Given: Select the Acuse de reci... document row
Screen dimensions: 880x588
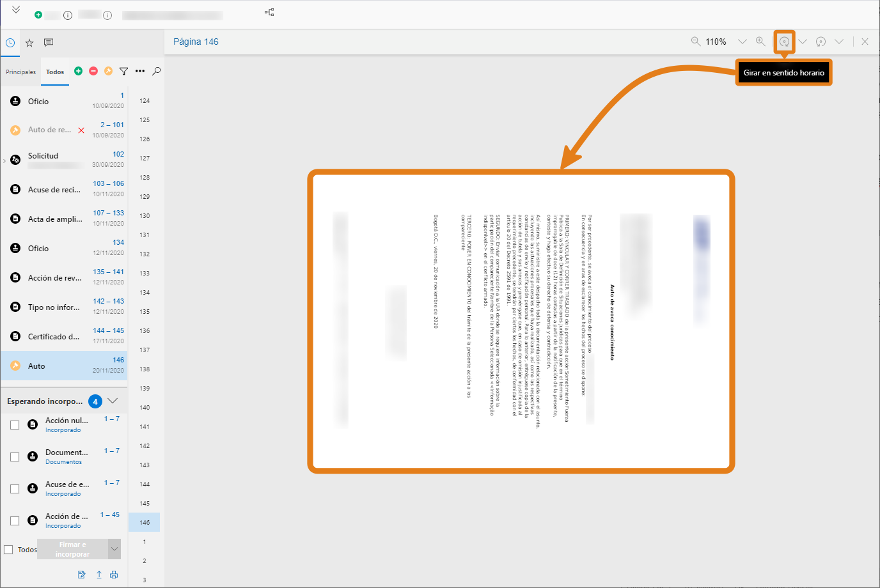Looking at the screenshot, I should coord(64,189).
